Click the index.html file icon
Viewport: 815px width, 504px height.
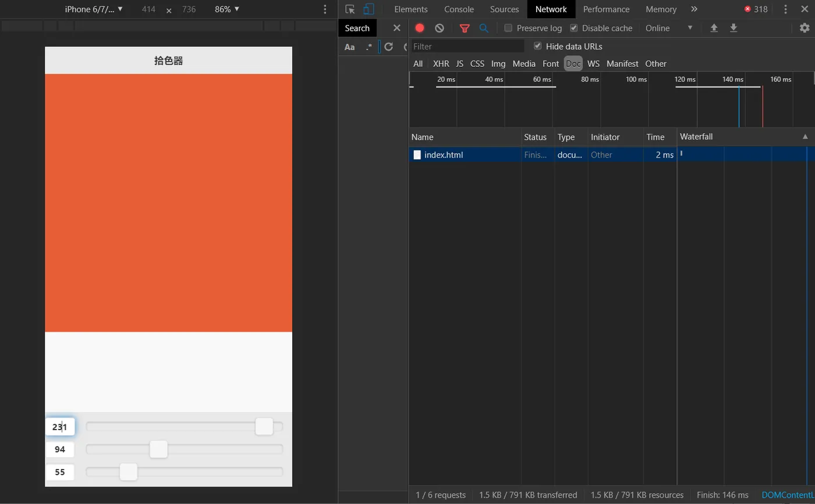point(417,155)
